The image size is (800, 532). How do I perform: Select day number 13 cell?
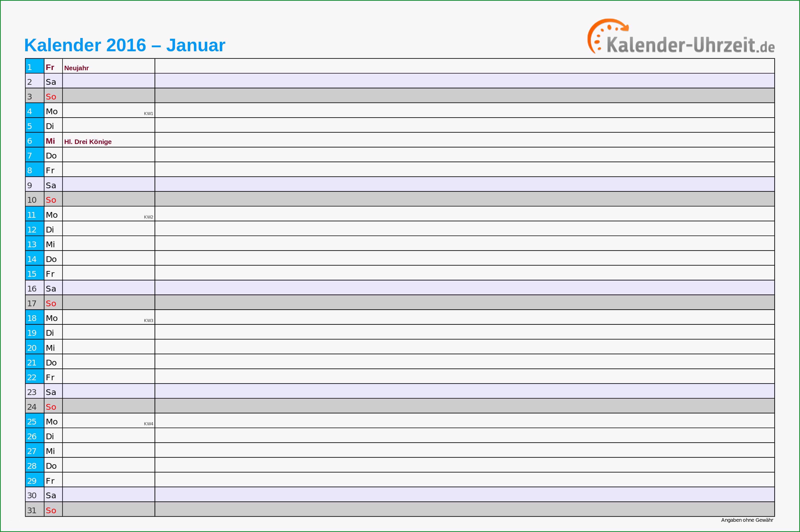tap(34, 243)
